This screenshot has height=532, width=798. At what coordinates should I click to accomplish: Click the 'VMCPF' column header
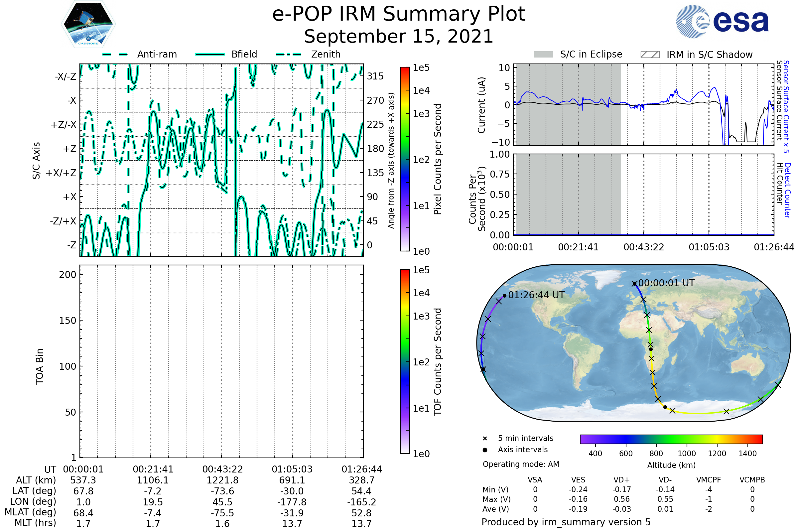(709, 480)
